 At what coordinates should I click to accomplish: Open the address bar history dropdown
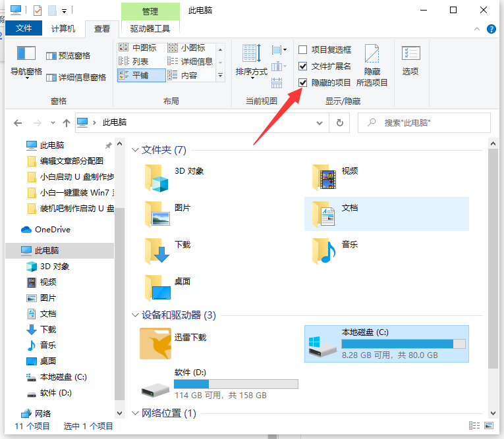(x=320, y=122)
